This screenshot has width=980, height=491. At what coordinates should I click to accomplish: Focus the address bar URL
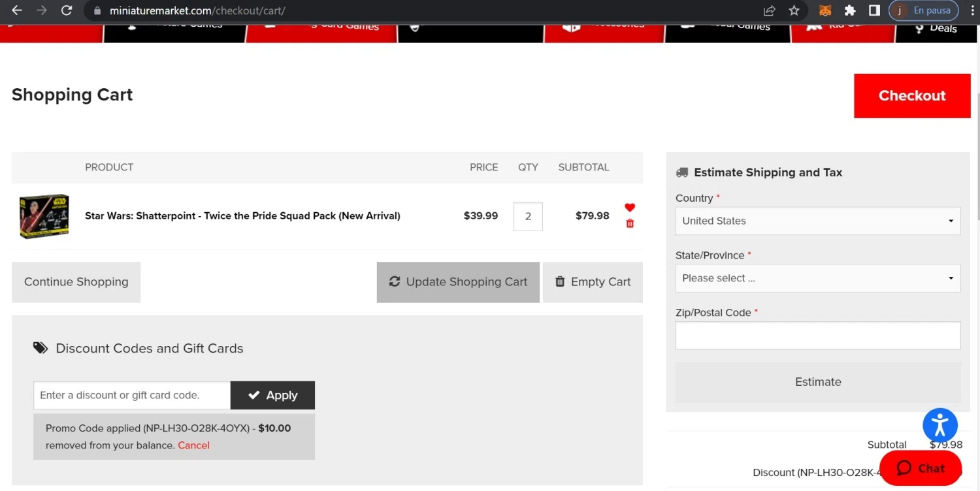[x=197, y=11]
